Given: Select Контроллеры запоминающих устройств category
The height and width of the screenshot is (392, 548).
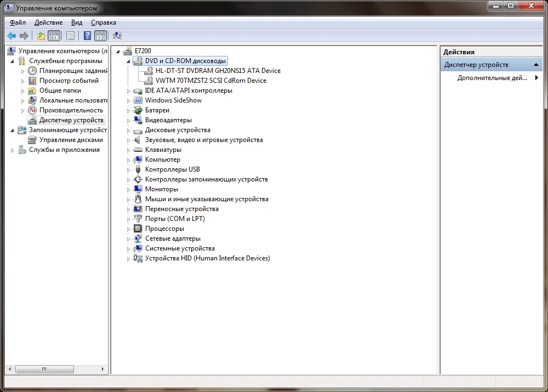Looking at the screenshot, I should tap(206, 179).
